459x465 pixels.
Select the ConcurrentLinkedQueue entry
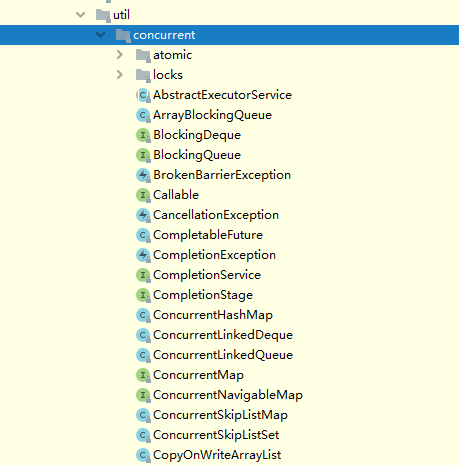223,355
